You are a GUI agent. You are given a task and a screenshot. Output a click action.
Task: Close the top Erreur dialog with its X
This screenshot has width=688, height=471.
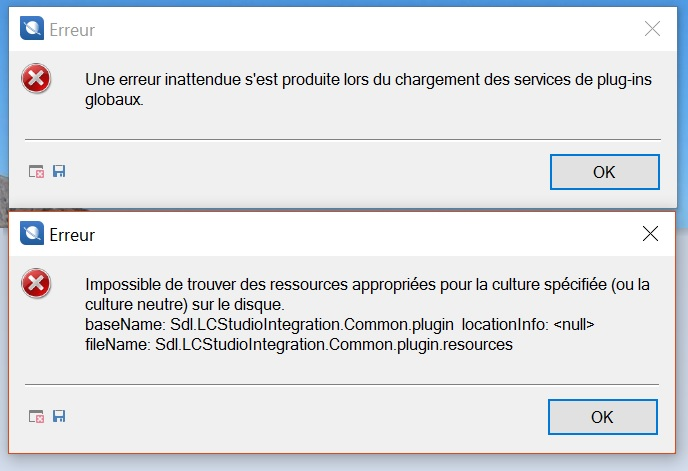pyautogui.click(x=652, y=29)
